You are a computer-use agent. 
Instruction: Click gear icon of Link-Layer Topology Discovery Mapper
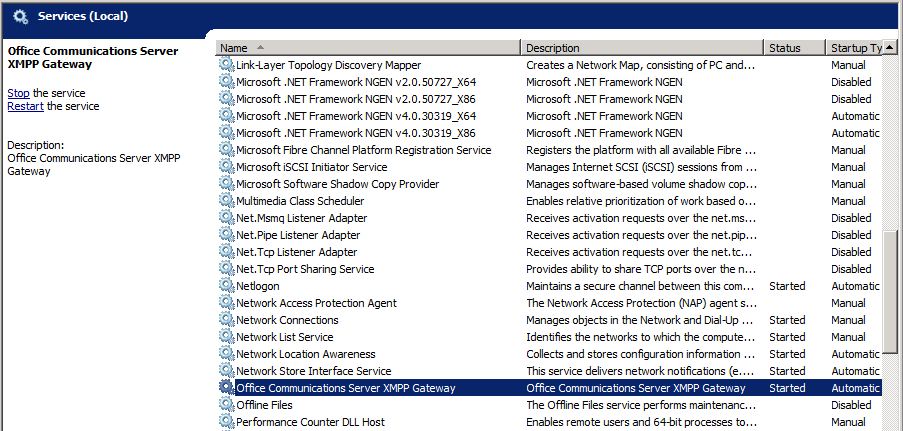click(227, 65)
